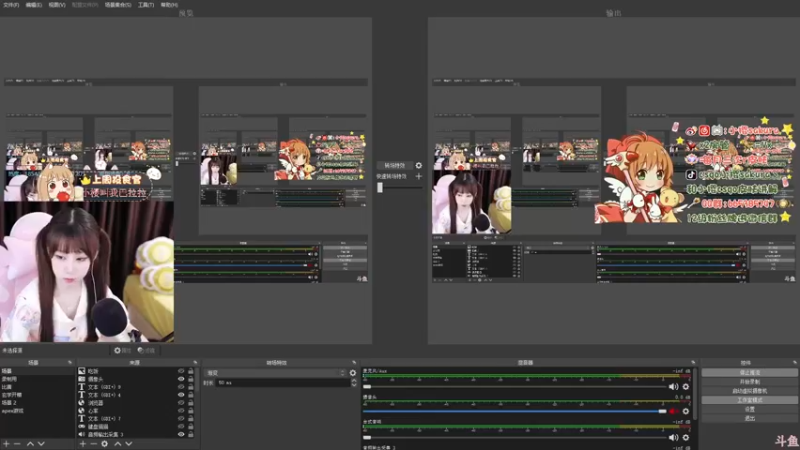Adjust transition duration stepper arrows
The width and height of the screenshot is (800, 450).
tap(354, 383)
